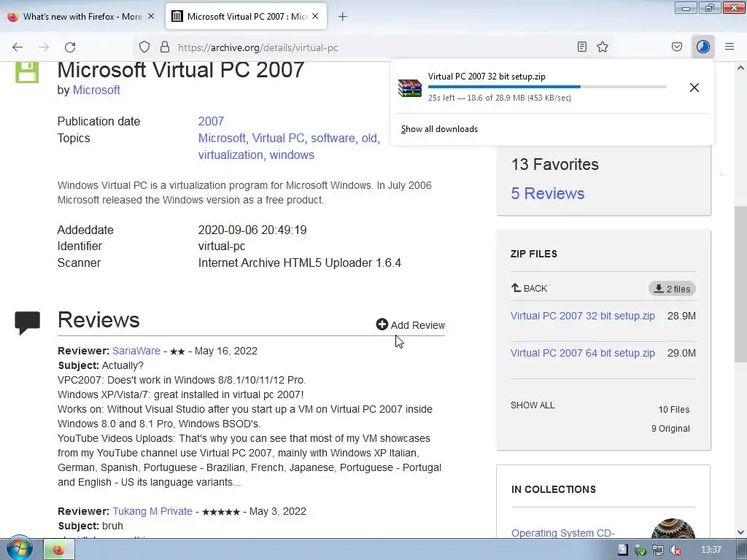This screenshot has height=560, width=747.
Task: Reload the current page
Action: point(70,47)
